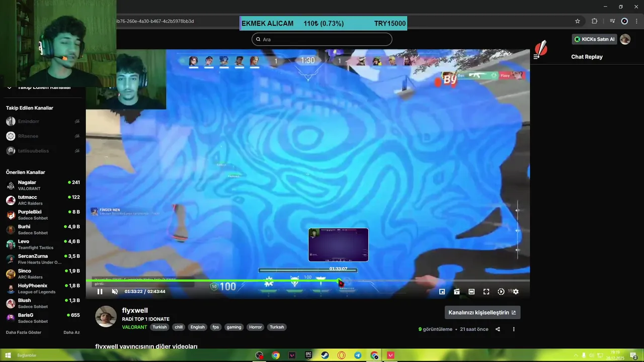Open Telegram from taskbar
Viewport: 644px width, 362px height.
pyautogui.click(x=358, y=355)
